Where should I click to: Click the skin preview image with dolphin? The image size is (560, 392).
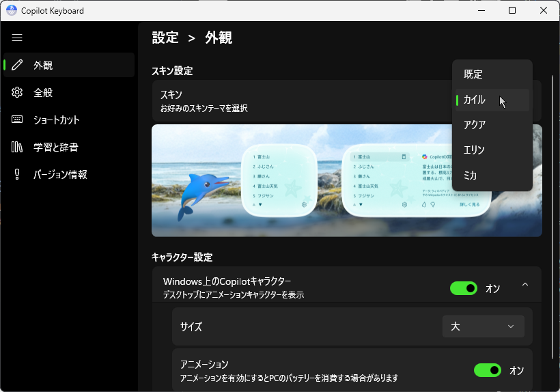click(347, 180)
